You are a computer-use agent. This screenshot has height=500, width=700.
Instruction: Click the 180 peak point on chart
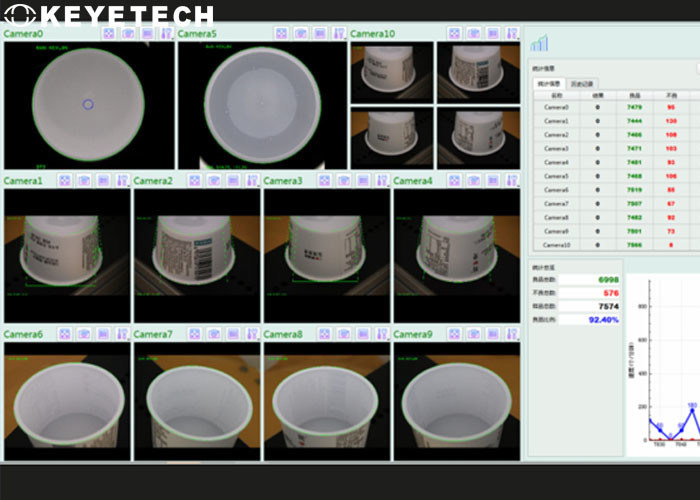click(x=692, y=410)
